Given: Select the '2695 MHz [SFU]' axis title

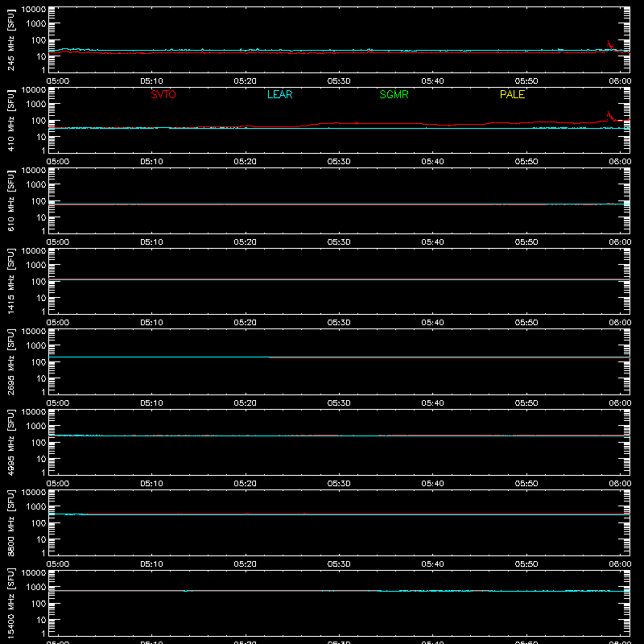Looking at the screenshot, I should point(10,361).
